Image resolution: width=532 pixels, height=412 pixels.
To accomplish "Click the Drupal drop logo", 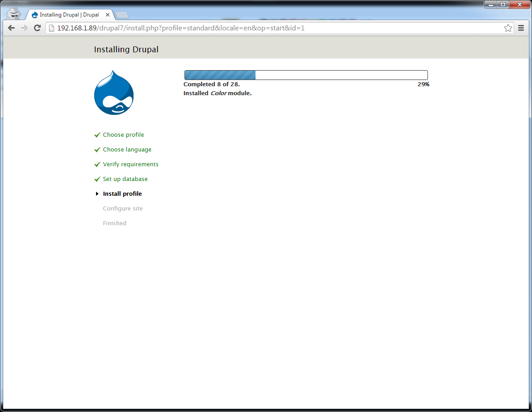I will [114, 92].
